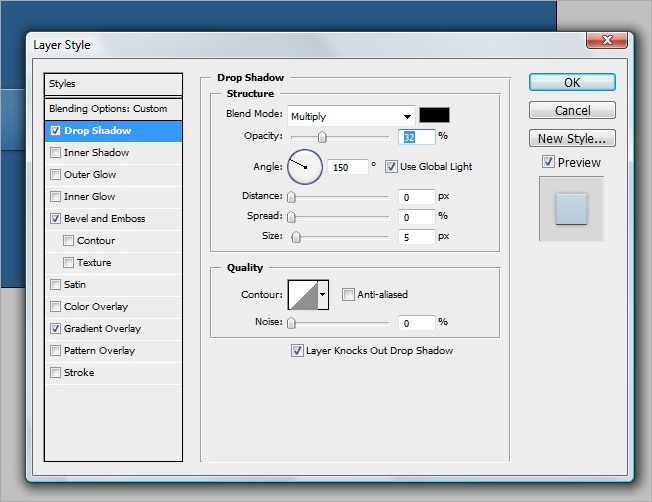Enable the Stroke checkbox
This screenshot has width=652, height=502.
pos(55,372)
